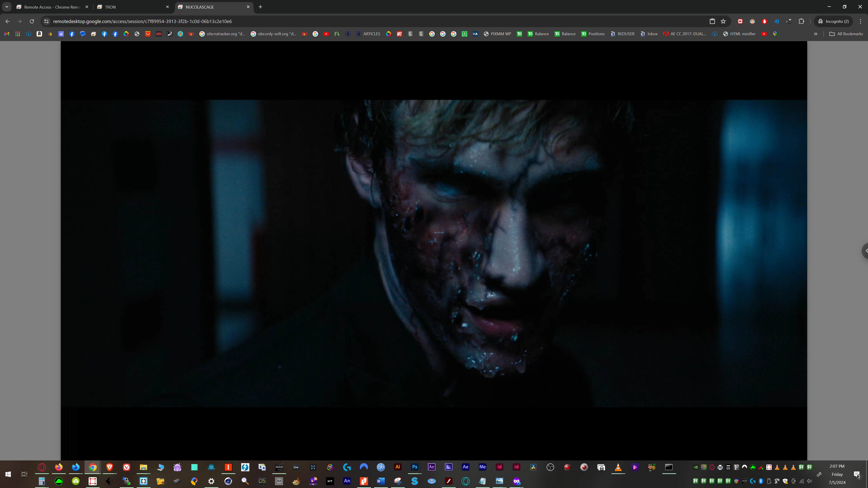This screenshot has width=868, height=488.
Task: Expand the Remote Desktop side panel arrow
Action: pos(865,251)
